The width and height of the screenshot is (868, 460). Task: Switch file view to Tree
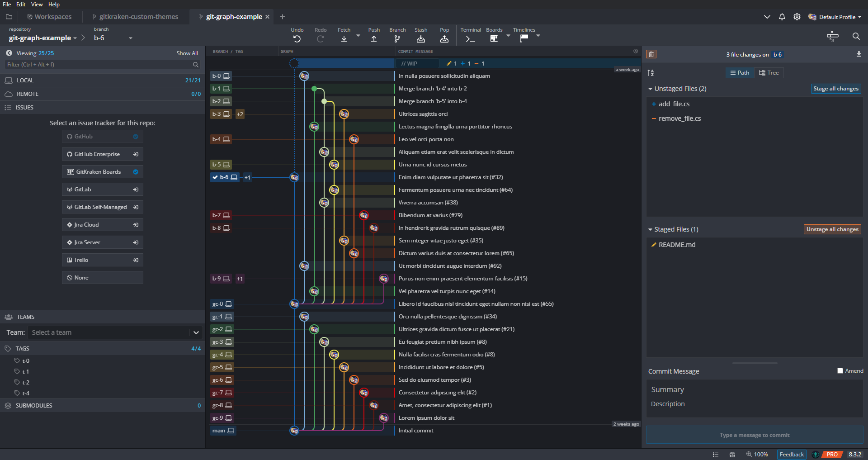pos(769,73)
